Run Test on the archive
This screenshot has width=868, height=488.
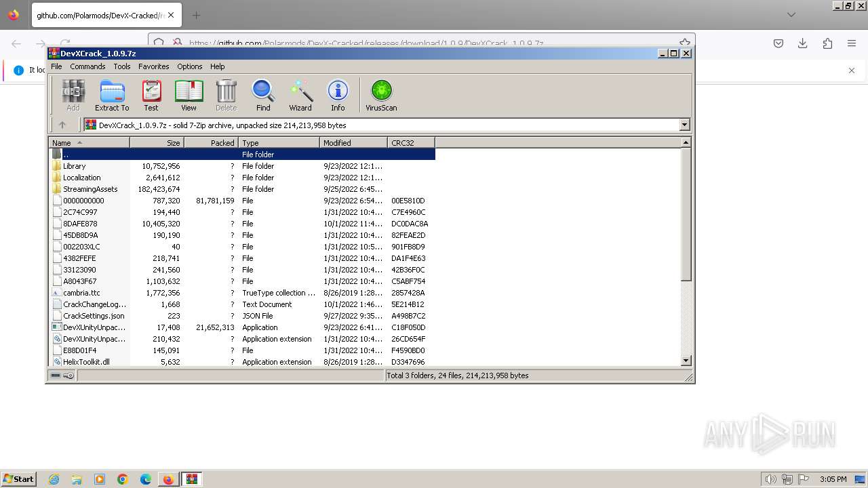(x=151, y=94)
